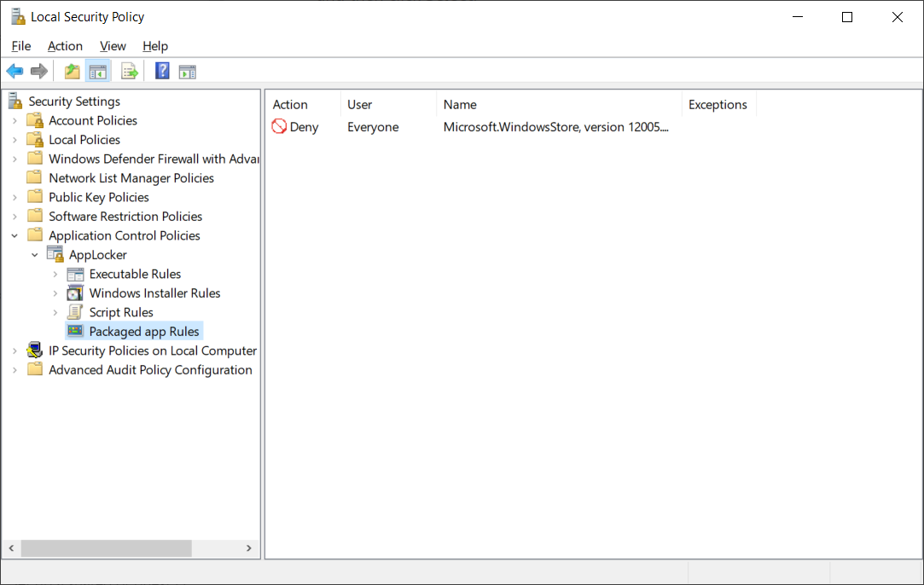Viewport: 924px width, 585px height.
Task: Select Network List Manager Policies folder
Action: (x=131, y=178)
